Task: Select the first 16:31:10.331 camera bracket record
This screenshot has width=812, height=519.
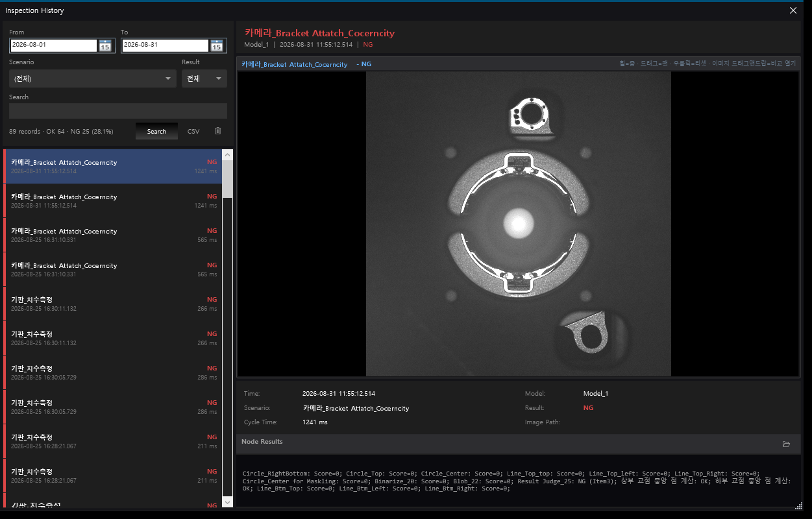Action: tap(113, 235)
